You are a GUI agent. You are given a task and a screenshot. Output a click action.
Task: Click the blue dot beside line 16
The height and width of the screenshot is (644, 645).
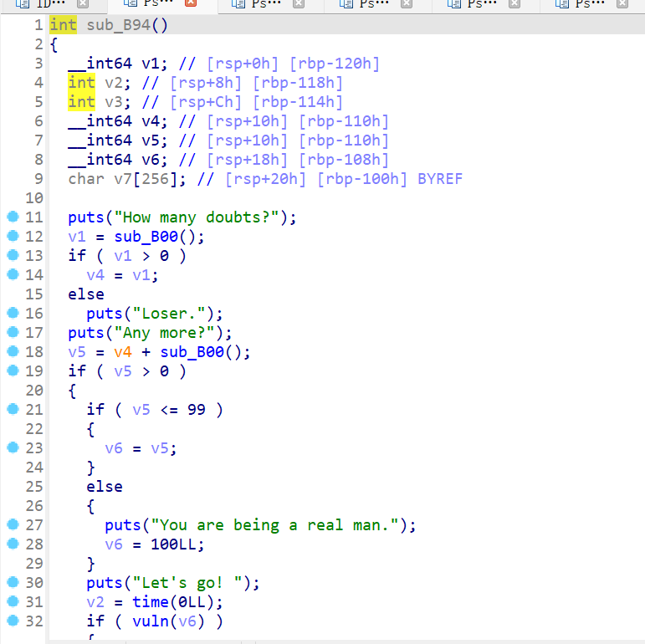tap(12, 314)
